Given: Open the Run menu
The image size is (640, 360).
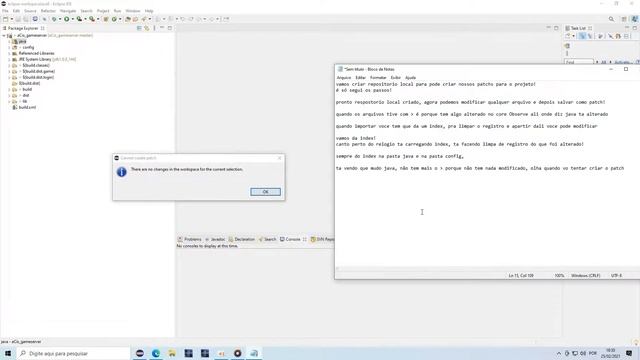Looking at the screenshot, I should (x=117, y=11).
